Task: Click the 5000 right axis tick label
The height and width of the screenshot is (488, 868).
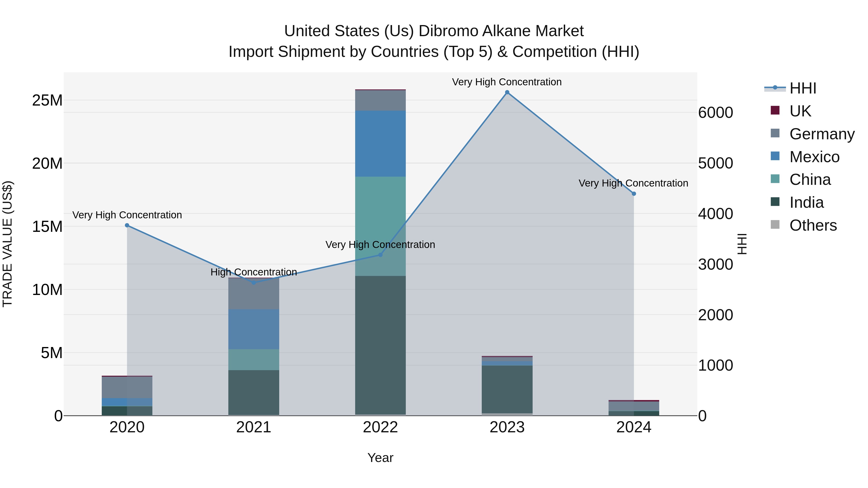Action: (715, 163)
